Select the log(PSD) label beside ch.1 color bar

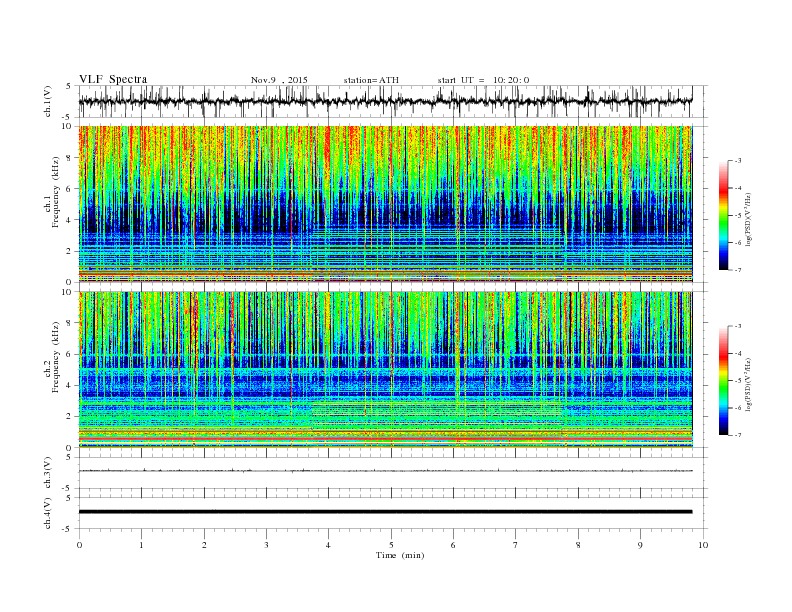tap(749, 218)
